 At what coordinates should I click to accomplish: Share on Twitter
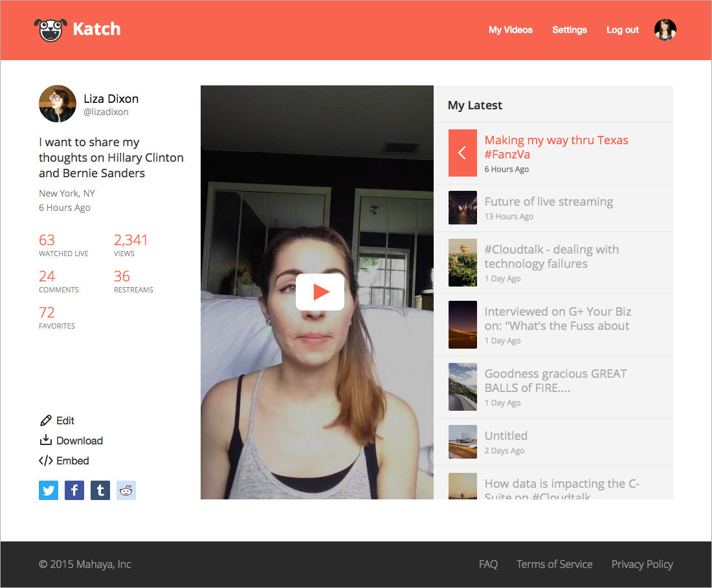(x=49, y=490)
